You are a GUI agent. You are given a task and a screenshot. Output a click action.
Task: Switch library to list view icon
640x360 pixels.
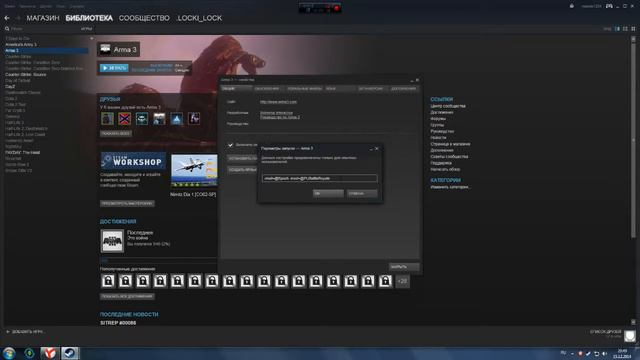pos(625,29)
